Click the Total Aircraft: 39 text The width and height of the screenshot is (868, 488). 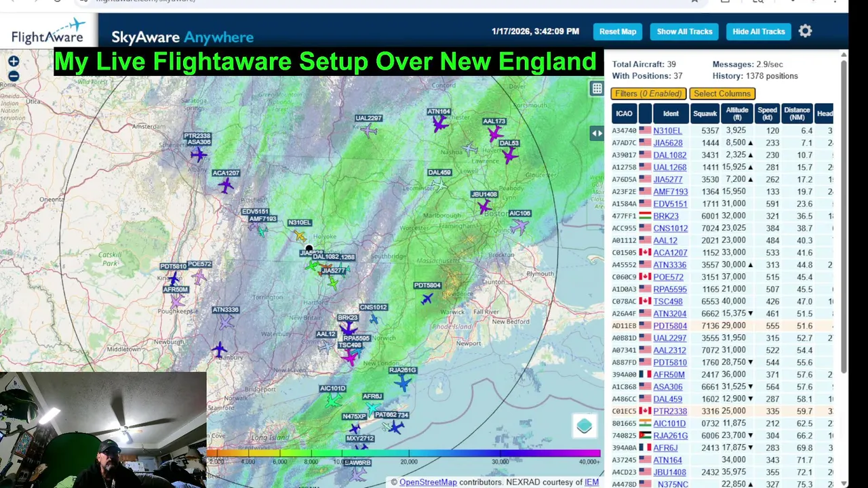click(644, 64)
